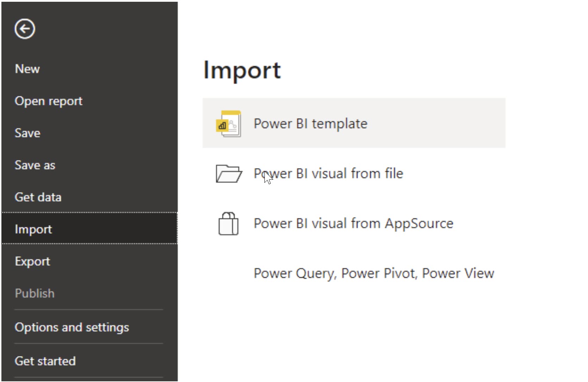Select New in the file menu
This screenshot has height=382, width=588.
[x=27, y=69]
